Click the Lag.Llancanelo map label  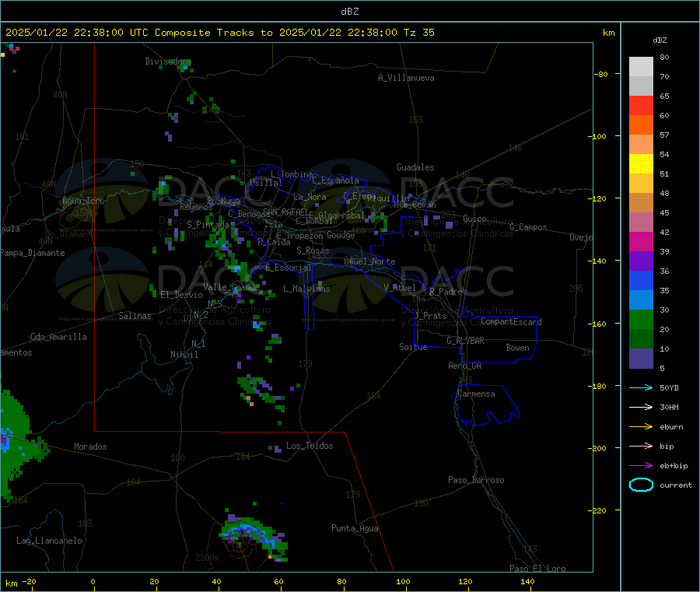50,541
